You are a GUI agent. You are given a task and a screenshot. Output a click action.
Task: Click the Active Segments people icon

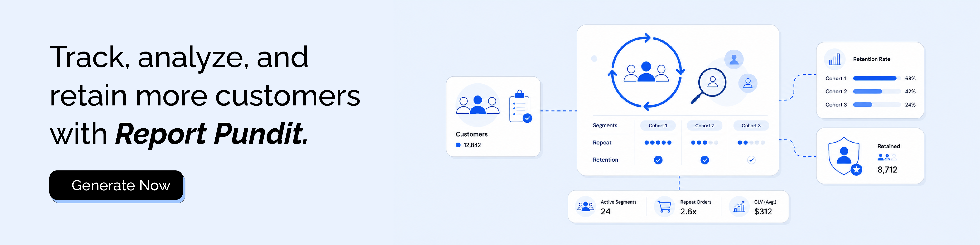pyautogui.click(x=585, y=207)
